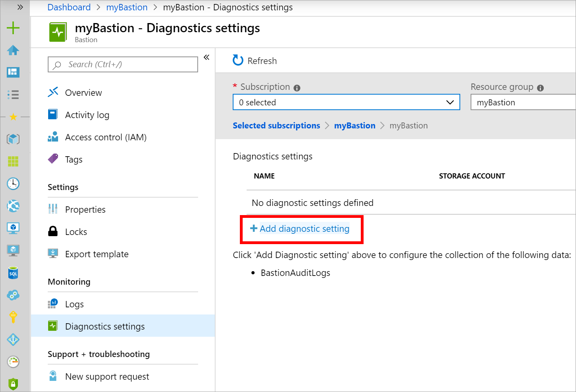Click the Selected subscriptions breadcrumb link
The width and height of the screenshot is (576, 392).
[x=276, y=126]
